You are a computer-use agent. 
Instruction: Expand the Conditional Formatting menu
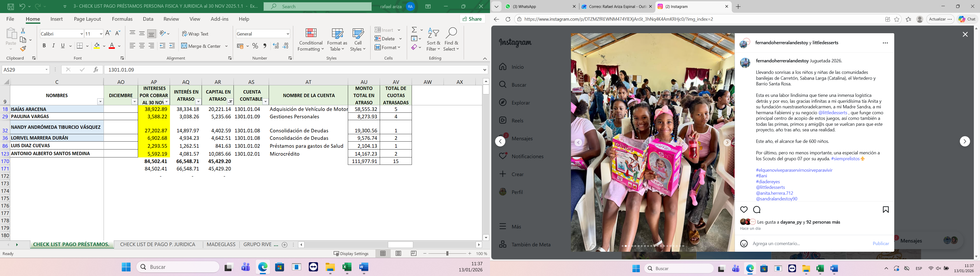tap(311, 40)
